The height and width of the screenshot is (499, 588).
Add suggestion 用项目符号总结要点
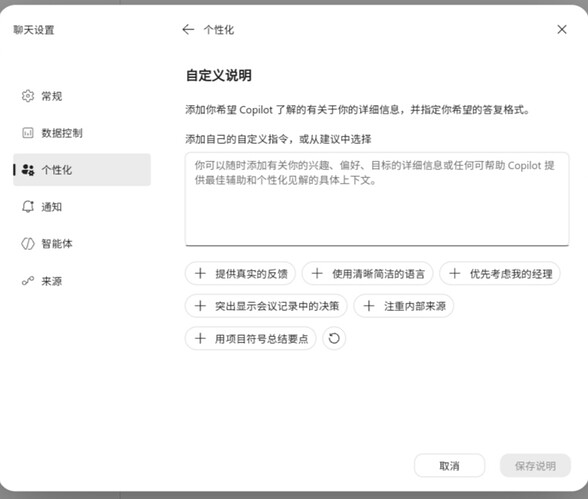click(250, 338)
